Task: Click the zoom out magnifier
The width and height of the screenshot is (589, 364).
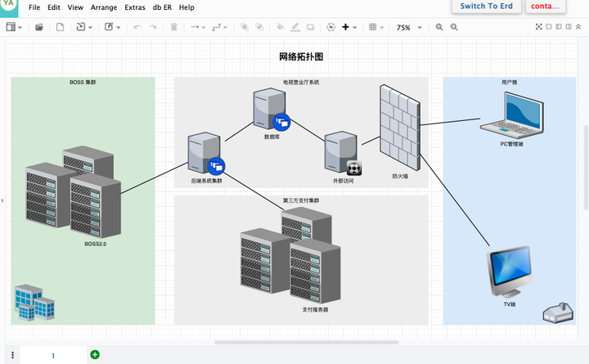Action: (454, 27)
